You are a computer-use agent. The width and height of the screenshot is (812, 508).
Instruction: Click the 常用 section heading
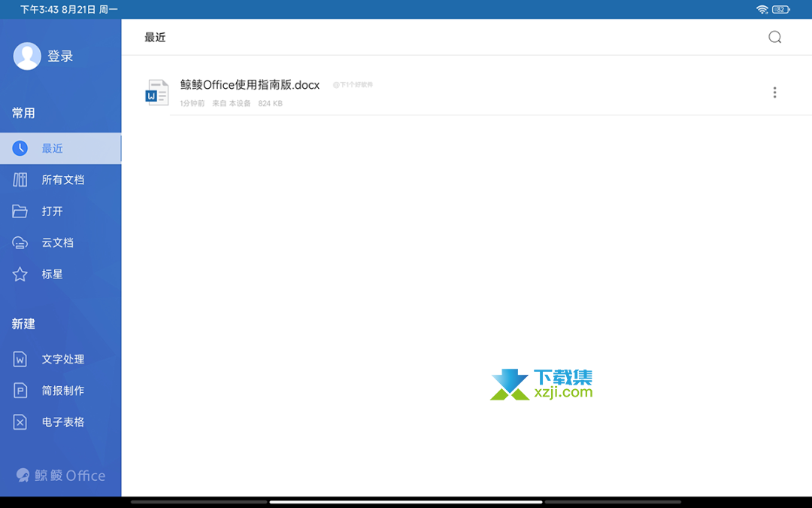23,113
